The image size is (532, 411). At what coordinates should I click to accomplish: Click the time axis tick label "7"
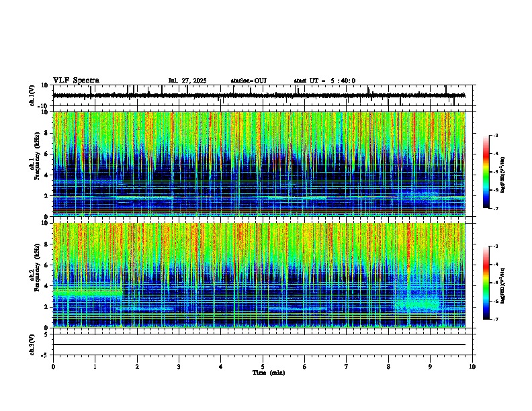pos(347,367)
